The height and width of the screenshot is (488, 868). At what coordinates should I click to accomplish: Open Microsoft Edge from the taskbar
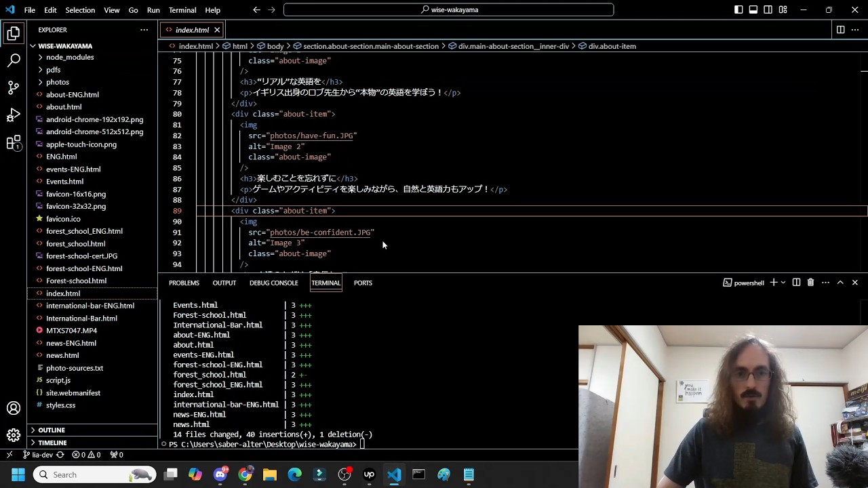pyautogui.click(x=294, y=474)
